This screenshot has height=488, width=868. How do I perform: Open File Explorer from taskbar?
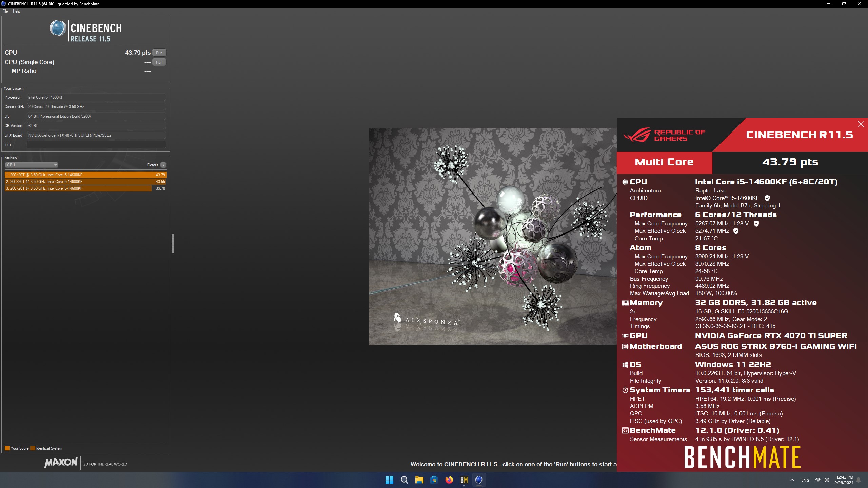click(419, 480)
